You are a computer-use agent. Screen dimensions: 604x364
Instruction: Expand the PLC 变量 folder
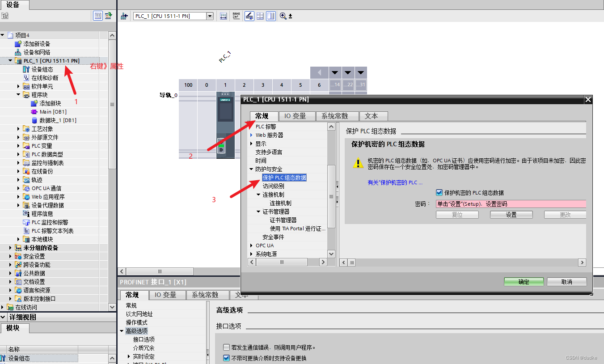[x=18, y=146]
